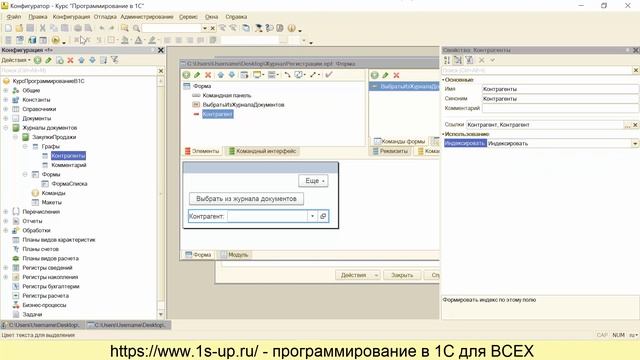Click the Закрыть button

click(x=402, y=275)
